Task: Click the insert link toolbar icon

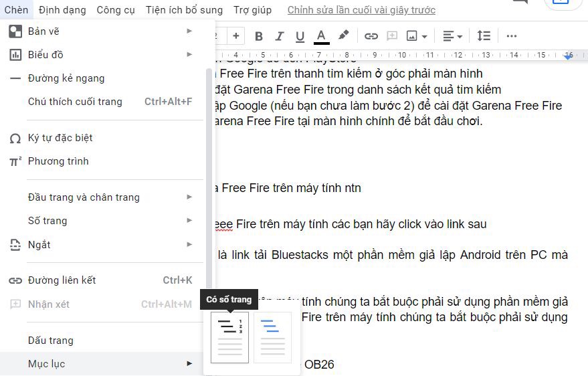Action: coord(371,36)
